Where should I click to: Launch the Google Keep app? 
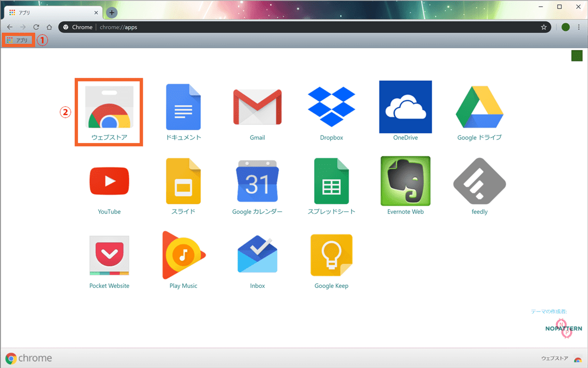click(332, 262)
